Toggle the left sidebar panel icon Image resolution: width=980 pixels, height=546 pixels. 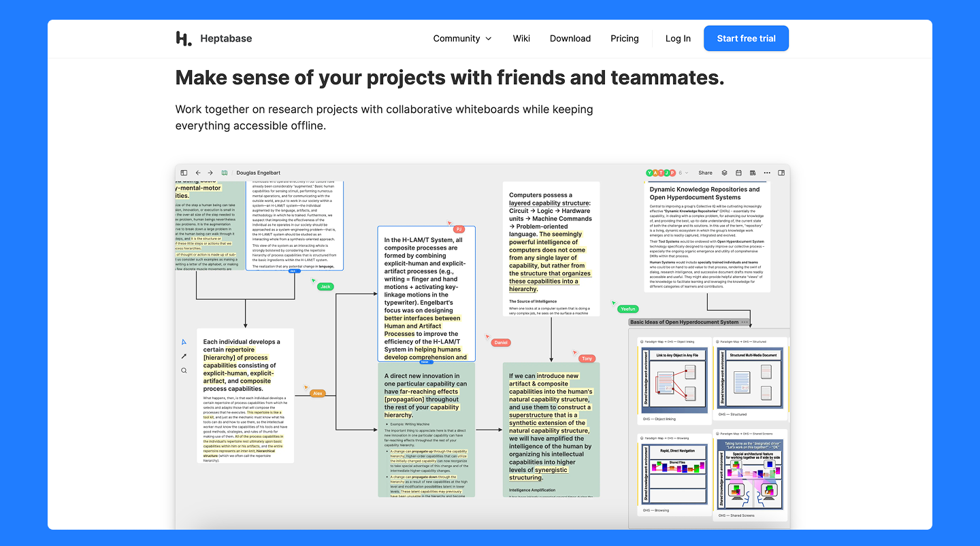(184, 173)
